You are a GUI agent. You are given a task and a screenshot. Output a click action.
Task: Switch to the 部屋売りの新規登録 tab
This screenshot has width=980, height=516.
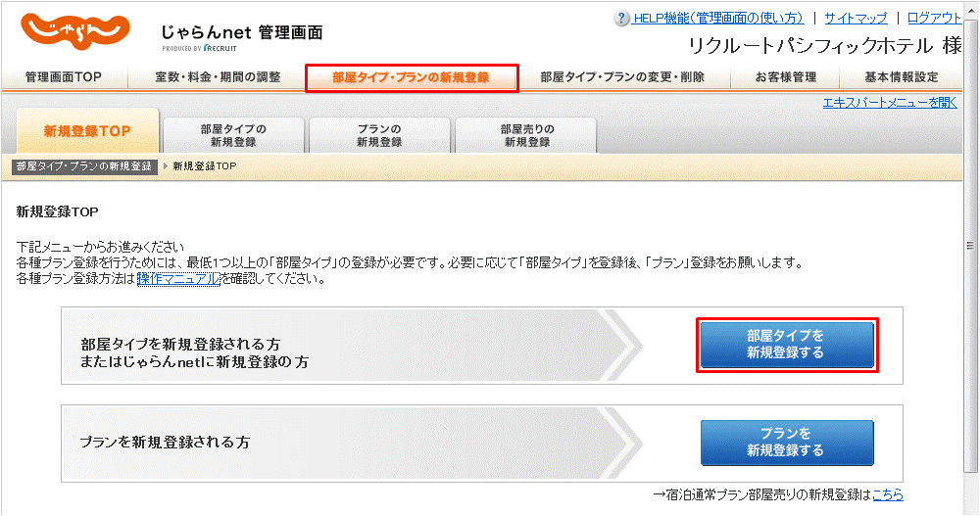pos(526,135)
